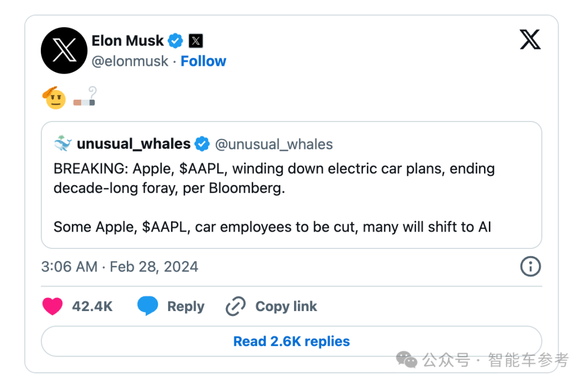Open the @unusual_whales handle in quoted tweet
The height and width of the screenshot is (383, 588).
click(x=274, y=144)
